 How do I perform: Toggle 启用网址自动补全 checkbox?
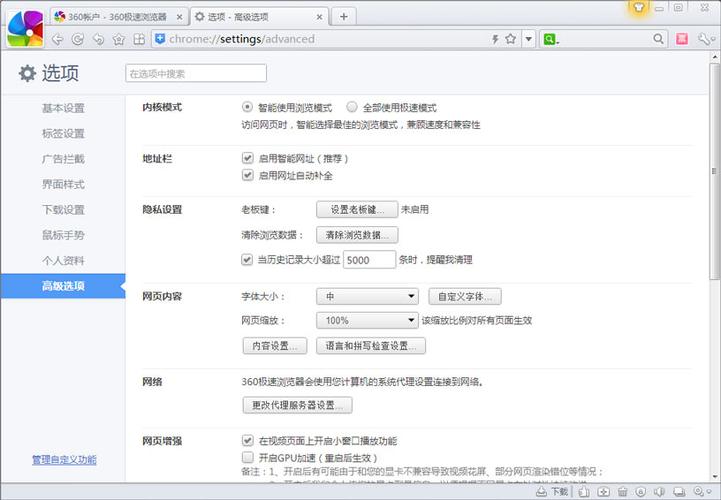click(x=247, y=175)
